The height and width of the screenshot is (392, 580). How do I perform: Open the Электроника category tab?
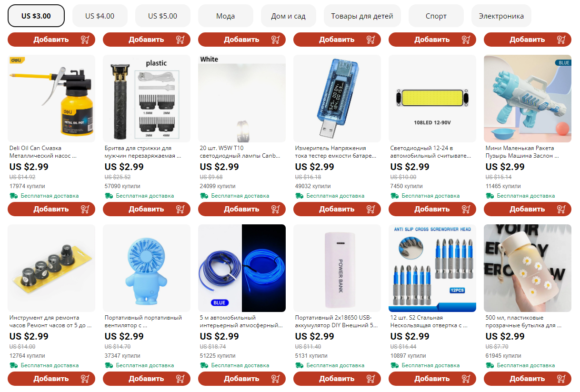[x=501, y=16]
